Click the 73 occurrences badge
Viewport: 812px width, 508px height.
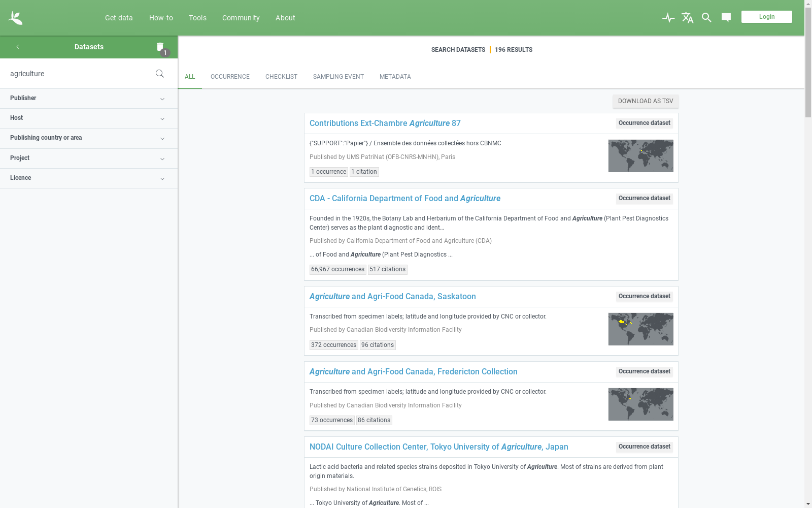coord(332,421)
